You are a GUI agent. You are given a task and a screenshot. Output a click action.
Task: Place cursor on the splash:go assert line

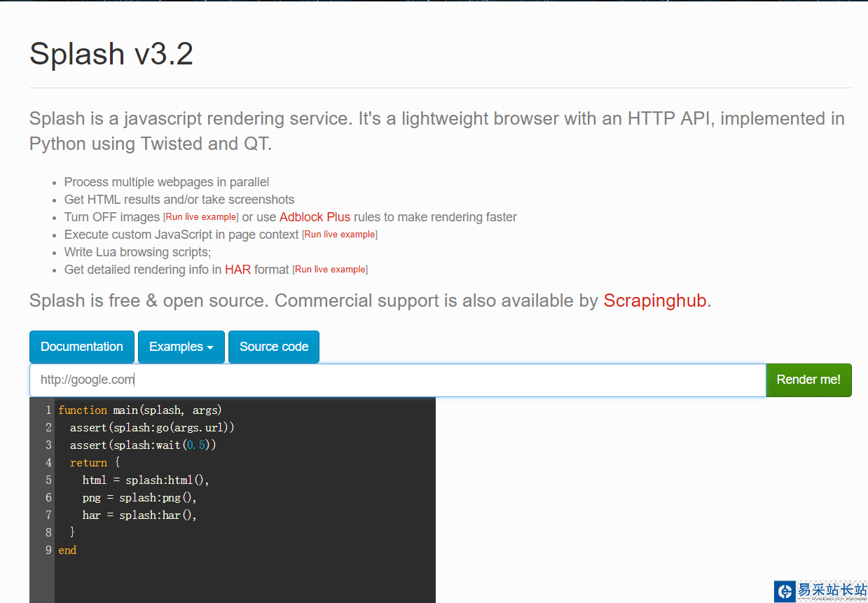152,427
